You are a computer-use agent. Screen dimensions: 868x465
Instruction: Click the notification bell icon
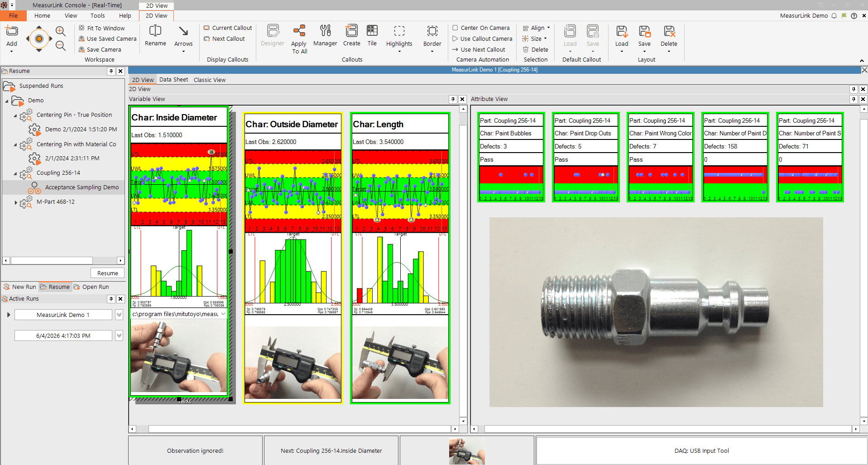pos(834,15)
